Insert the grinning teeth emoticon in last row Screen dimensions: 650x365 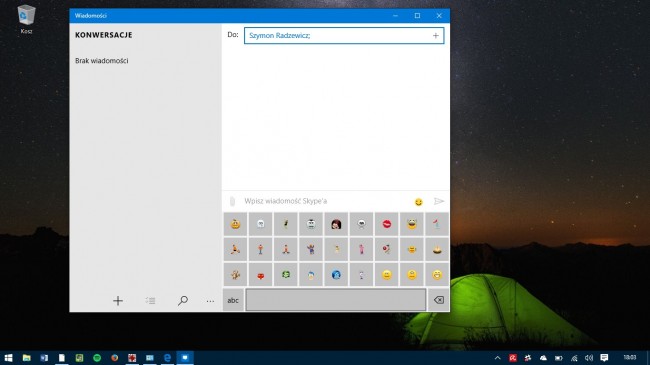tap(437, 275)
